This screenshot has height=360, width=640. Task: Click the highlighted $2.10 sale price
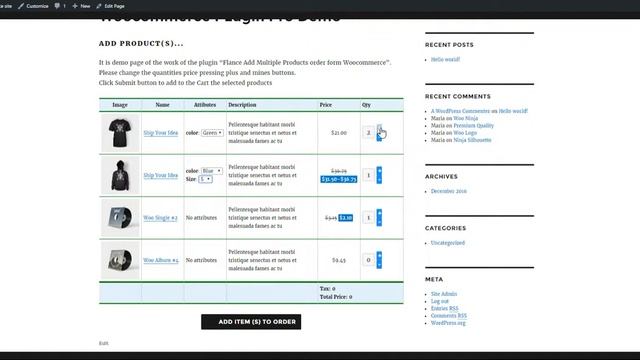pos(346,218)
